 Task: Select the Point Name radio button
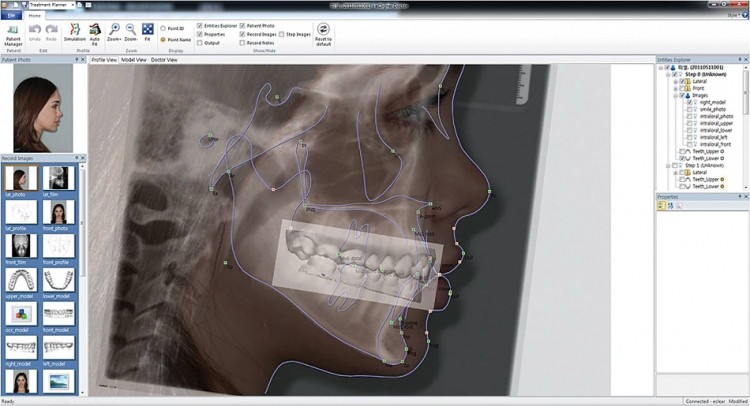click(163, 40)
